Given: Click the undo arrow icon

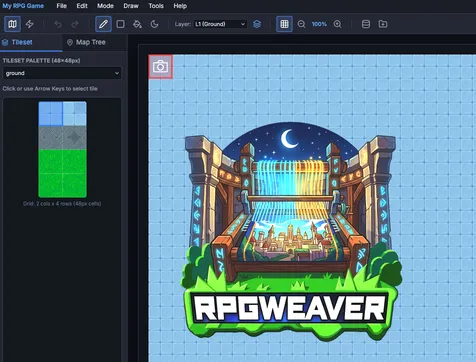Looking at the screenshot, I should click(x=58, y=24).
